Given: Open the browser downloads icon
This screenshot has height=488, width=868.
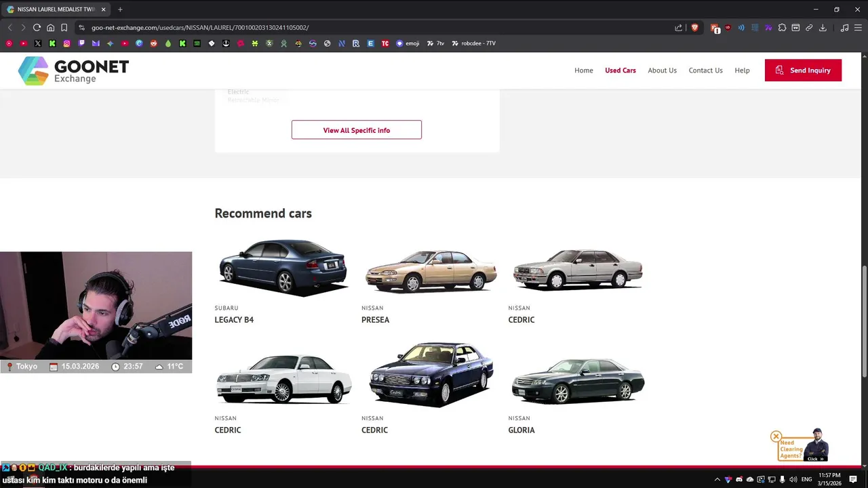Looking at the screenshot, I should click(823, 28).
